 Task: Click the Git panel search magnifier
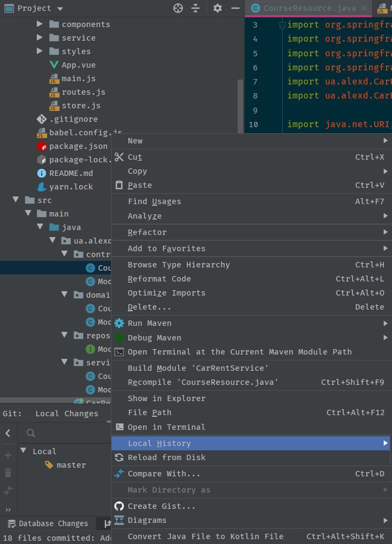31,432
